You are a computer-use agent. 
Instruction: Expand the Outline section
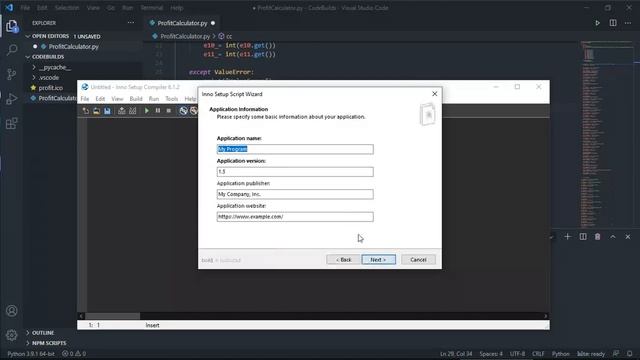pos(40,333)
